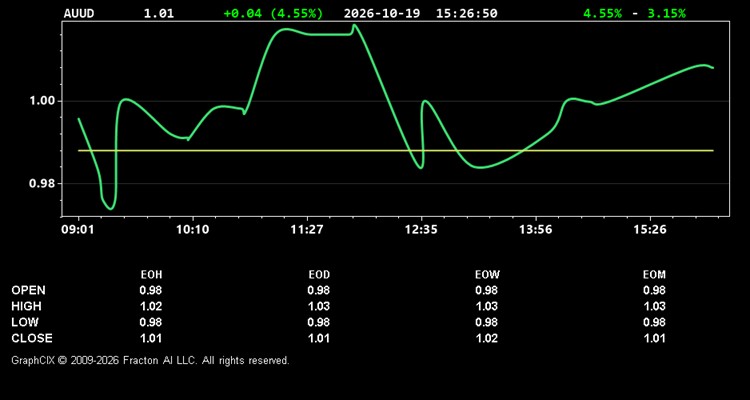This screenshot has height=400, width=750.
Task: Select the EOW OPEN value 0.98
Action: point(486,290)
